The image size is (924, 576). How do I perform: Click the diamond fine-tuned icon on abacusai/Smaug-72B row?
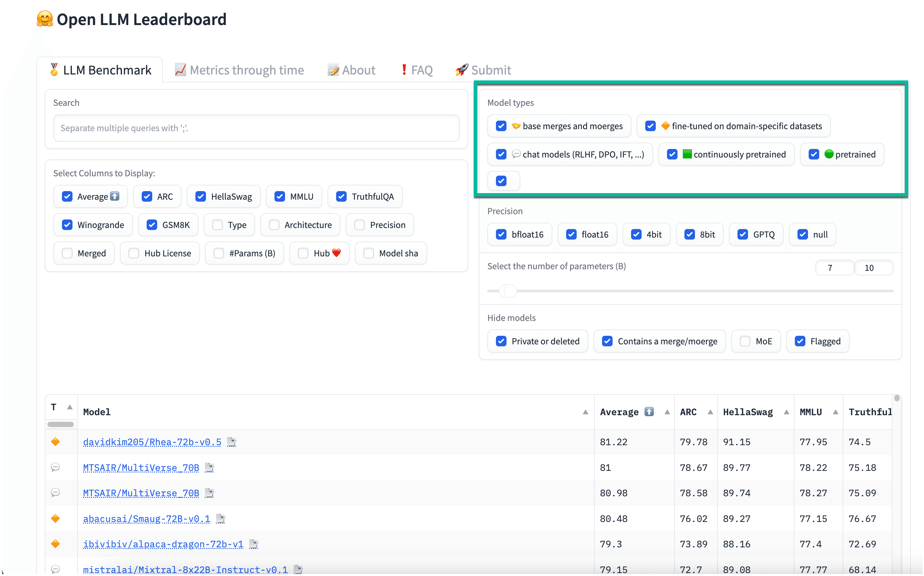pyautogui.click(x=56, y=518)
